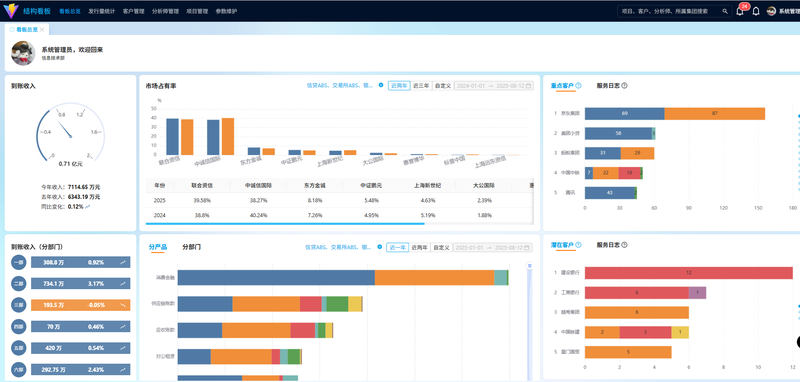Click horizontal scrollbar under market share table
Viewport: 800px width, 382px height.
[285, 223]
